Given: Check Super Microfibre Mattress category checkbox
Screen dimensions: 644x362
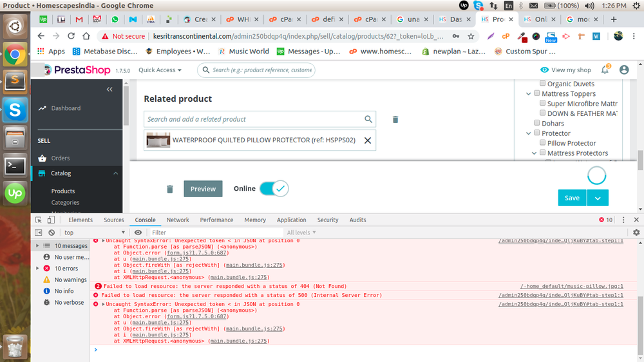Looking at the screenshot, I should [x=542, y=103].
